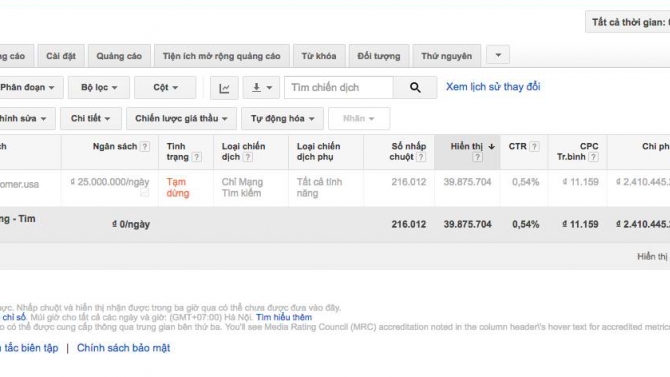Switch to the Cài đặt tab

[x=61, y=56]
